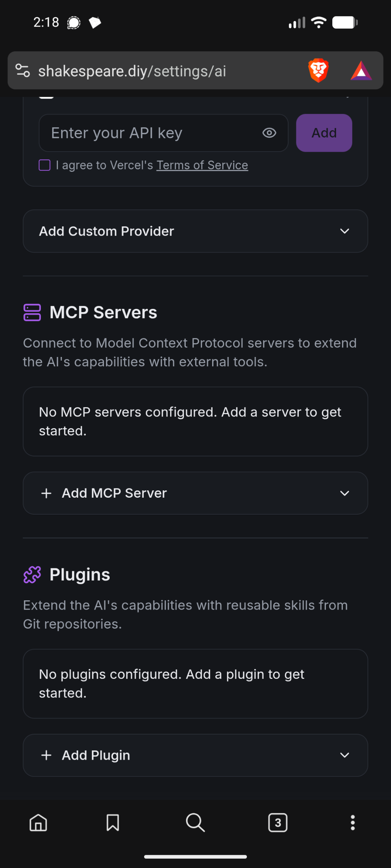This screenshot has width=391, height=868.
Task: Click the MCP Servers heading icon
Action: [x=32, y=313]
